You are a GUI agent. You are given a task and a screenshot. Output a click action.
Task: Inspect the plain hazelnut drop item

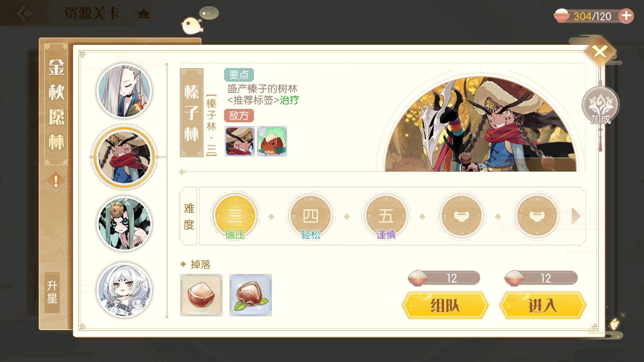pyautogui.click(x=201, y=295)
